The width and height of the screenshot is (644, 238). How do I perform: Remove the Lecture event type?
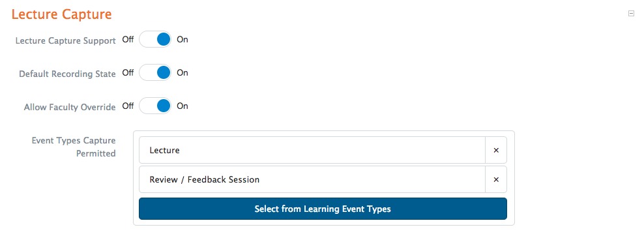(x=496, y=151)
